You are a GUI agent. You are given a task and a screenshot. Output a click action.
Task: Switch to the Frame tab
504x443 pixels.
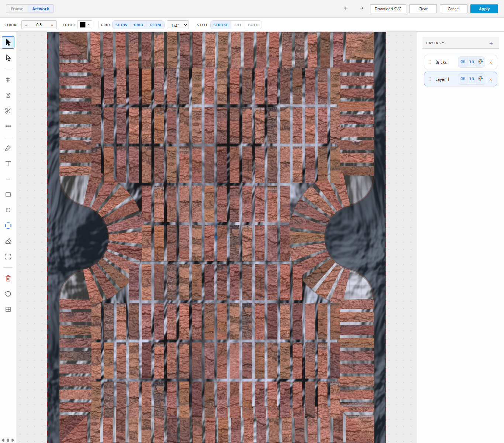(x=17, y=9)
